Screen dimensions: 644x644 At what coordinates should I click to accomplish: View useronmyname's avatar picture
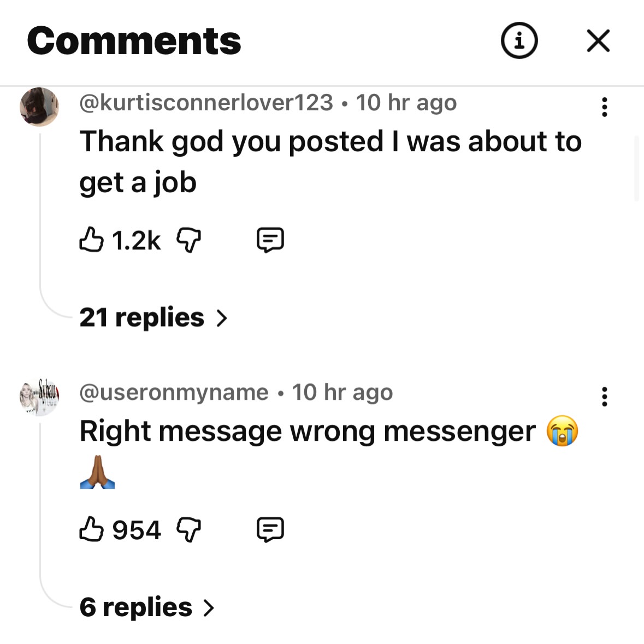[39, 396]
